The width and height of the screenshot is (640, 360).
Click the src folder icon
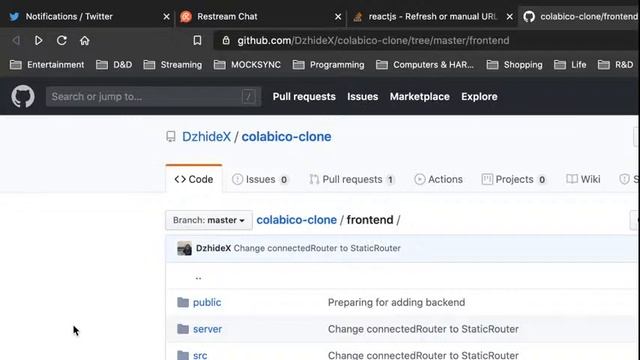coord(183,355)
